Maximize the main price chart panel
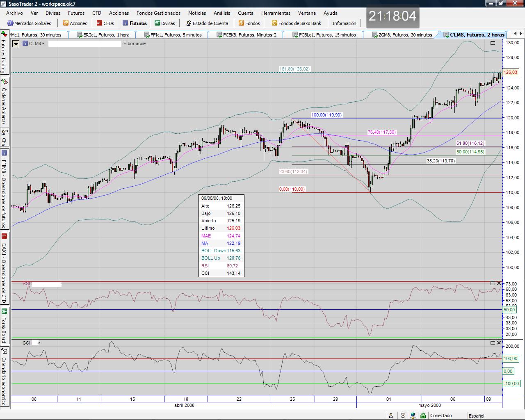Screen dimensions: 525x420 click(493, 43)
